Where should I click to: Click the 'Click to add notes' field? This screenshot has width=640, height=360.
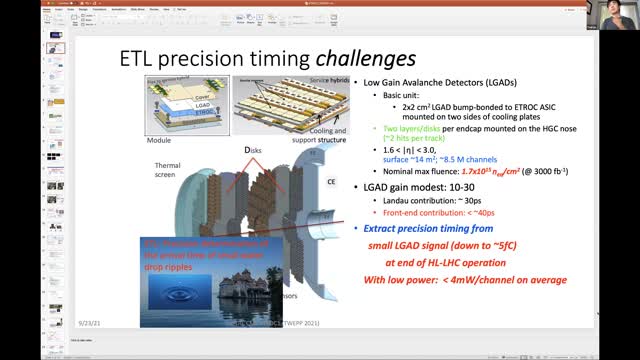(x=81, y=340)
